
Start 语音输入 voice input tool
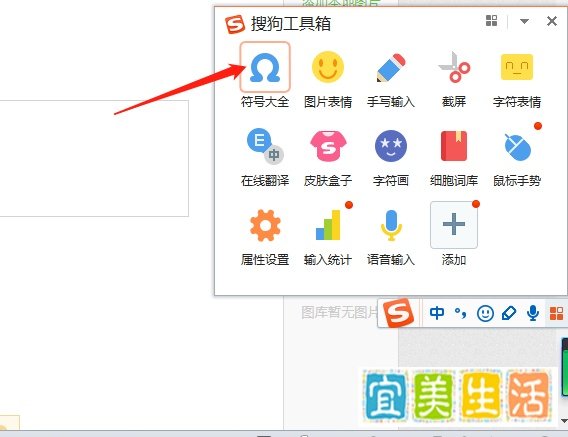tap(391, 225)
